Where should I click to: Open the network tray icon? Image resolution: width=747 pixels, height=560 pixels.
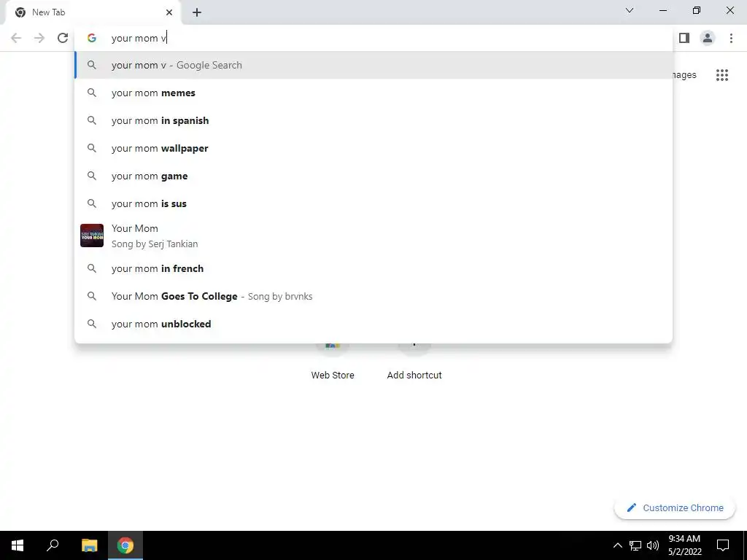(x=635, y=545)
